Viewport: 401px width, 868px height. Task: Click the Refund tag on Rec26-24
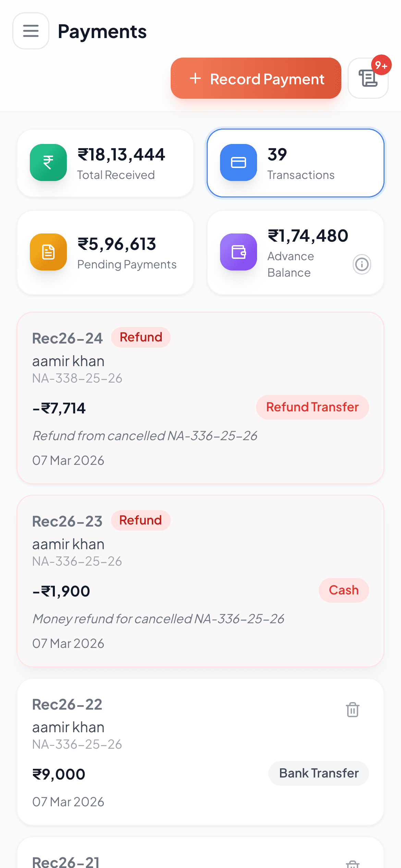(x=141, y=337)
